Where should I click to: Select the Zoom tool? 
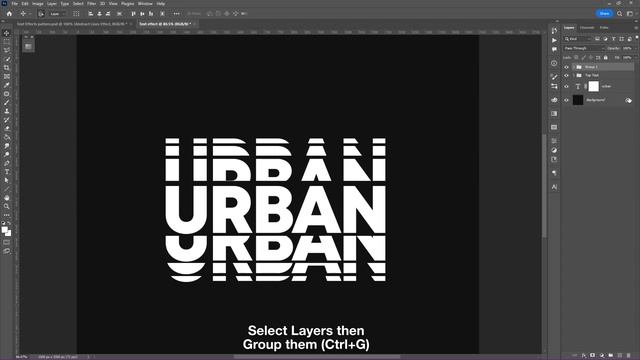tap(7, 206)
